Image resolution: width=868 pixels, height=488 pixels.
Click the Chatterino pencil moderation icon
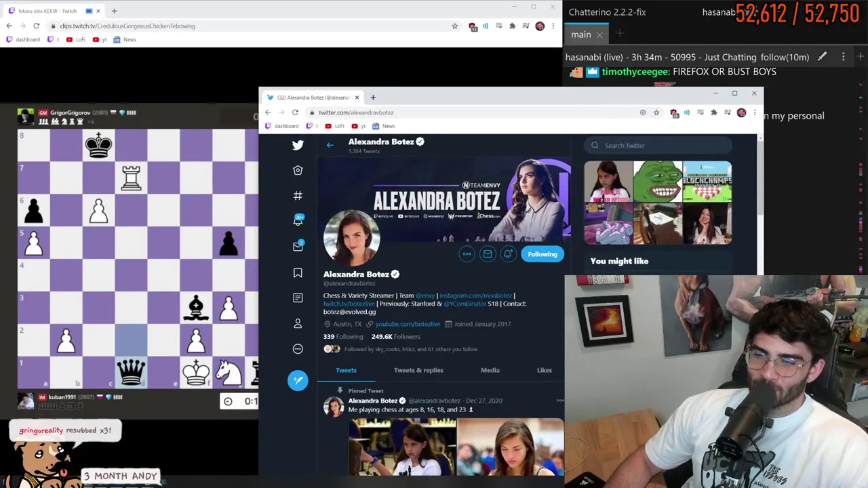[x=822, y=57]
